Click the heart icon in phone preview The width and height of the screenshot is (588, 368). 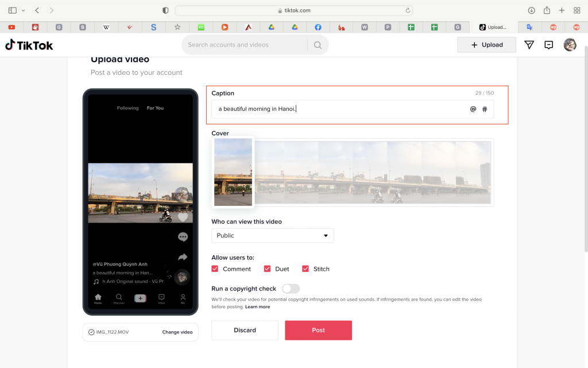(183, 217)
